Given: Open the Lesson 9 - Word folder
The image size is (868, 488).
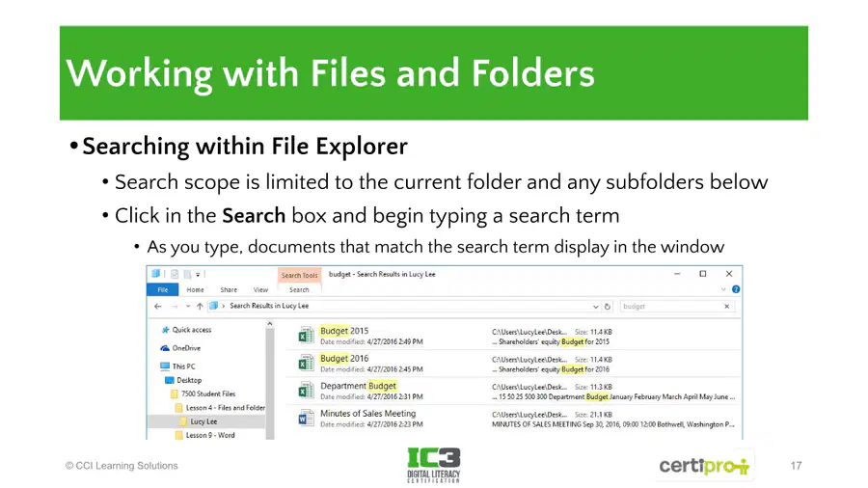Looking at the screenshot, I should click(x=210, y=435).
